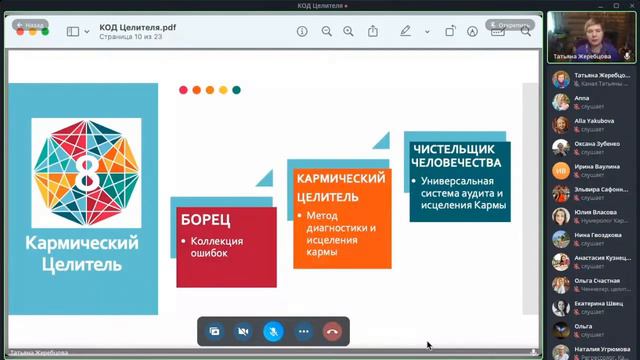Click the «Коллекция ошибок» bullet text
640x360 pixels.
(x=217, y=247)
